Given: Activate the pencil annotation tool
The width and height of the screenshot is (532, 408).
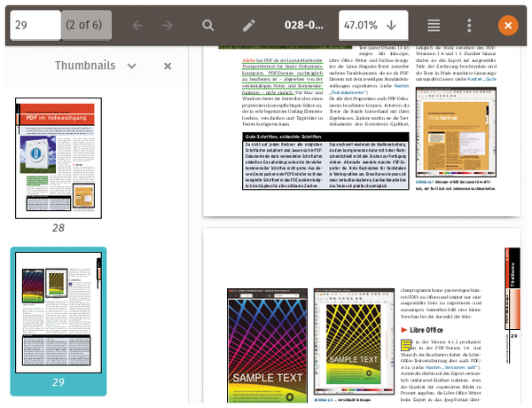Looking at the screenshot, I should (x=248, y=25).
